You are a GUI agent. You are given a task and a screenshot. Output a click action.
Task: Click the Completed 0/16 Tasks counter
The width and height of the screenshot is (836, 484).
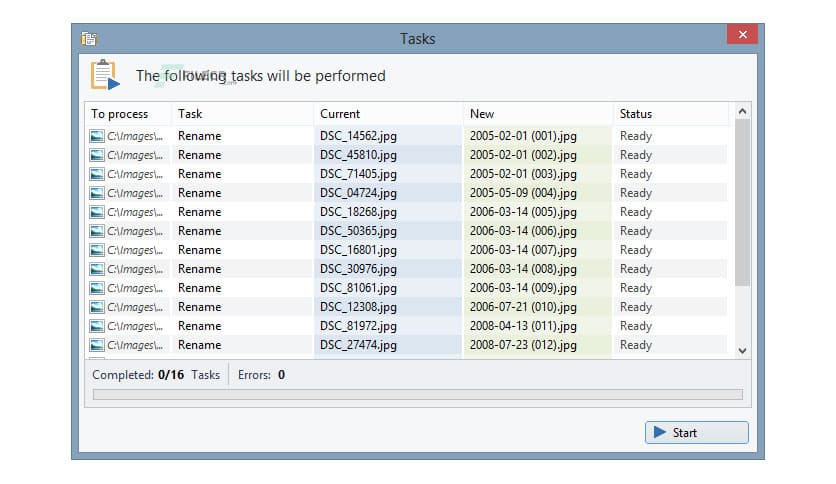(156, 375)
